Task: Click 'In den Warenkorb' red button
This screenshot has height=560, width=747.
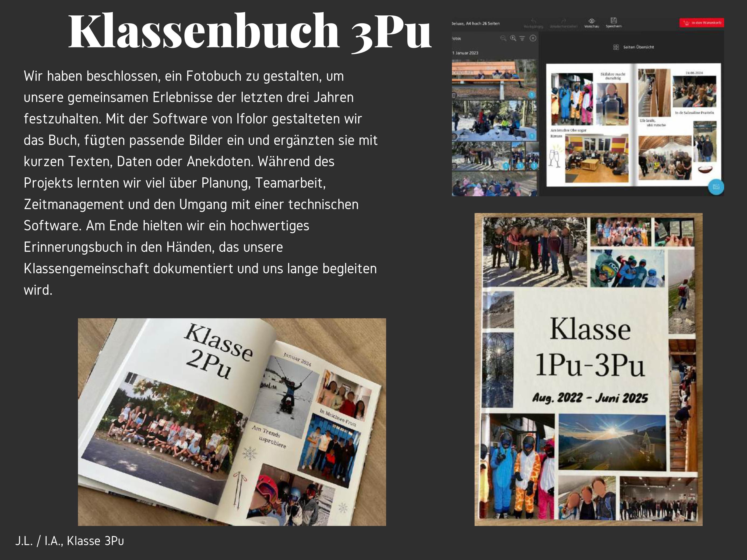Action: pyautogui.click(x=702, y=23)
